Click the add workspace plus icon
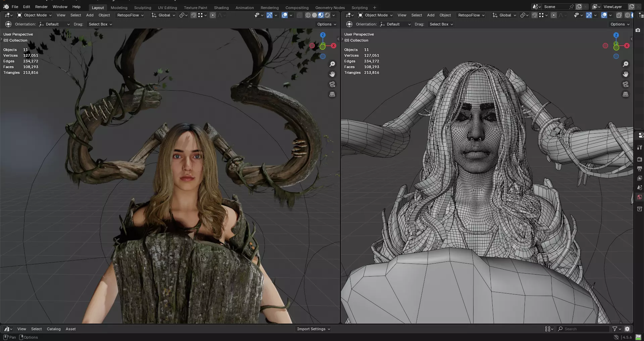644x341 pixels. (375, 8)
